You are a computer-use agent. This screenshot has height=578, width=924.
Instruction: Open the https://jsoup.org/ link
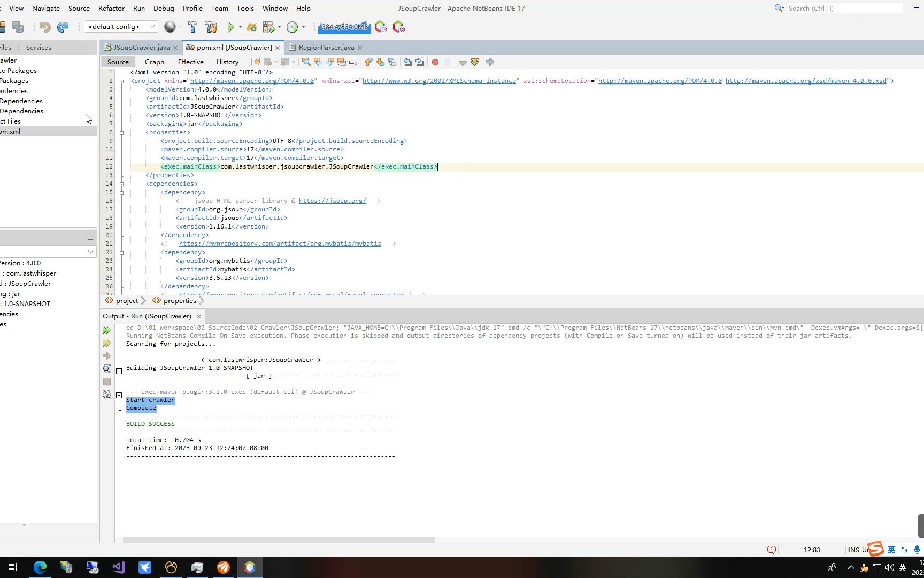coord(333,201)
